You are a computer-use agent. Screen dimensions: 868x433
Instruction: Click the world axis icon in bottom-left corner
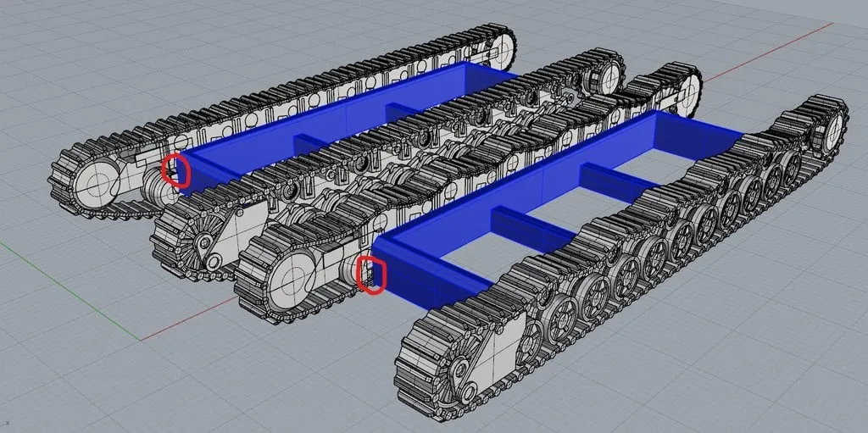[7, 421]
